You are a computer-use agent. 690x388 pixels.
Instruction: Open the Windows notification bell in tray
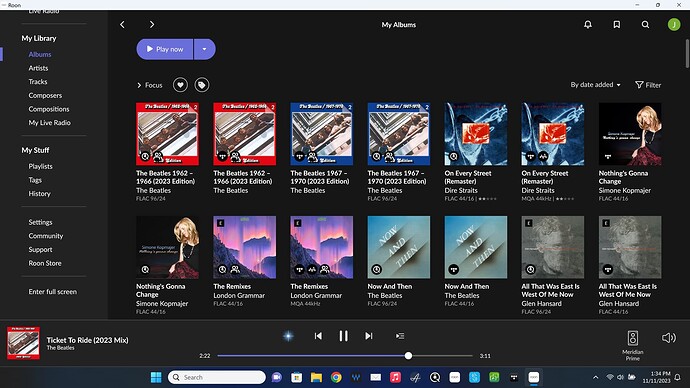[x=678, y=377]
